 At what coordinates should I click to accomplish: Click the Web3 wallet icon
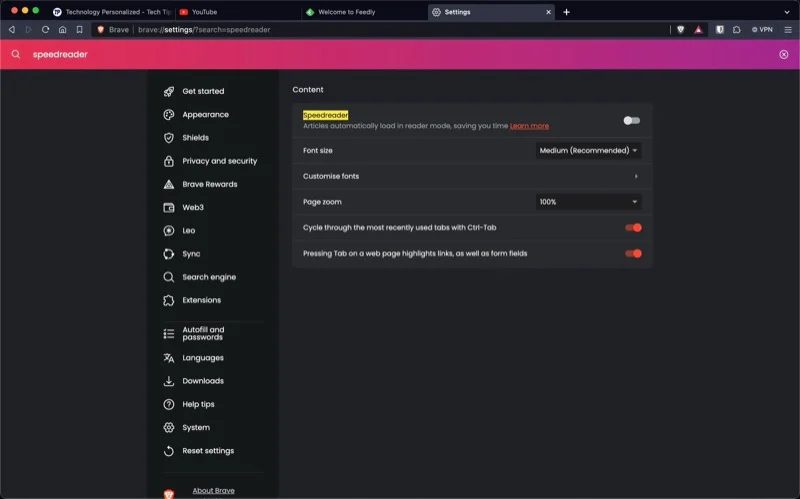click(x=169, y=208)
